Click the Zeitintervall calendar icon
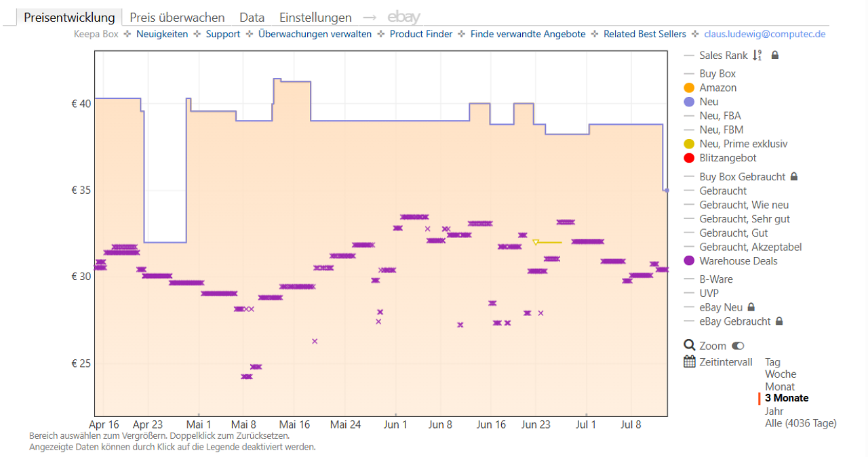The width and height of the screenshot is (868, 457). pyautogui.click(x=690, y=362)
